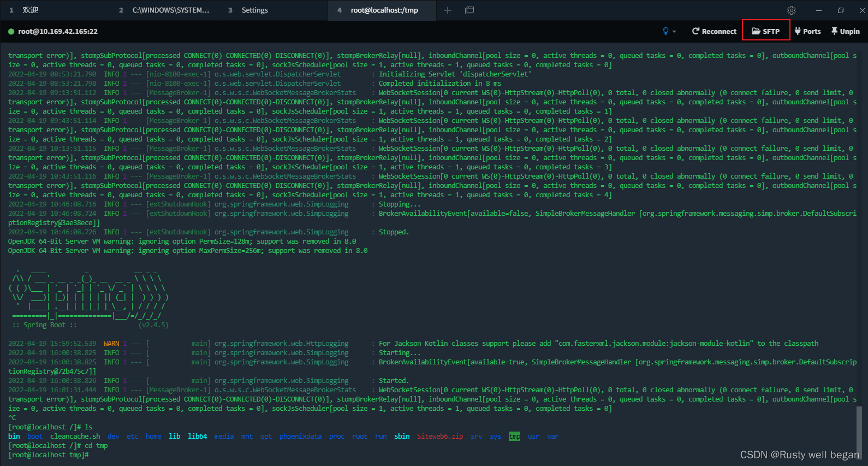Click the home directory name

pyautogui.click(x=153, y=436)
